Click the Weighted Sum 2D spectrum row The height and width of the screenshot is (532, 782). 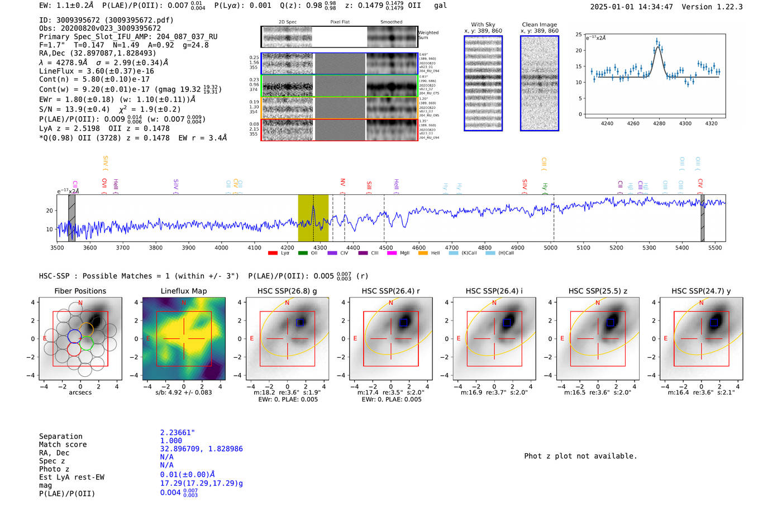[340, 37]
